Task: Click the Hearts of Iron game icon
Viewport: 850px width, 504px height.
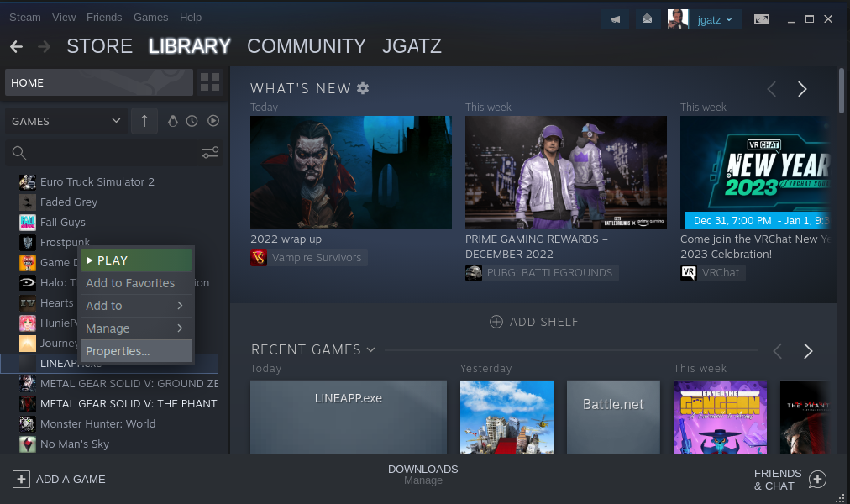Action: point(28,303)
